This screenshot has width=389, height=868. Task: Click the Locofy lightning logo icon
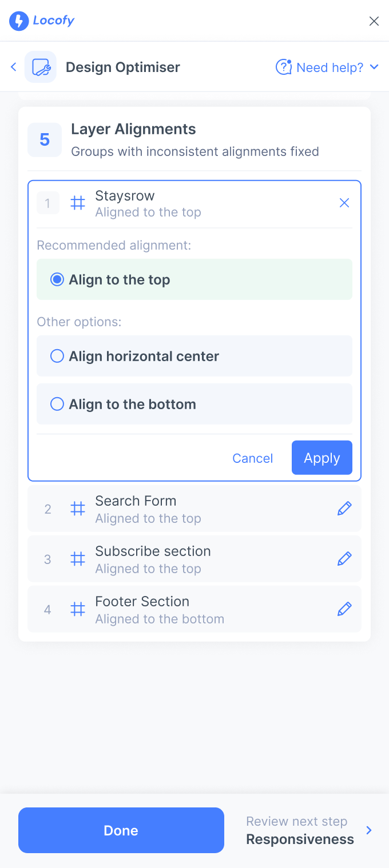[19, 21]
